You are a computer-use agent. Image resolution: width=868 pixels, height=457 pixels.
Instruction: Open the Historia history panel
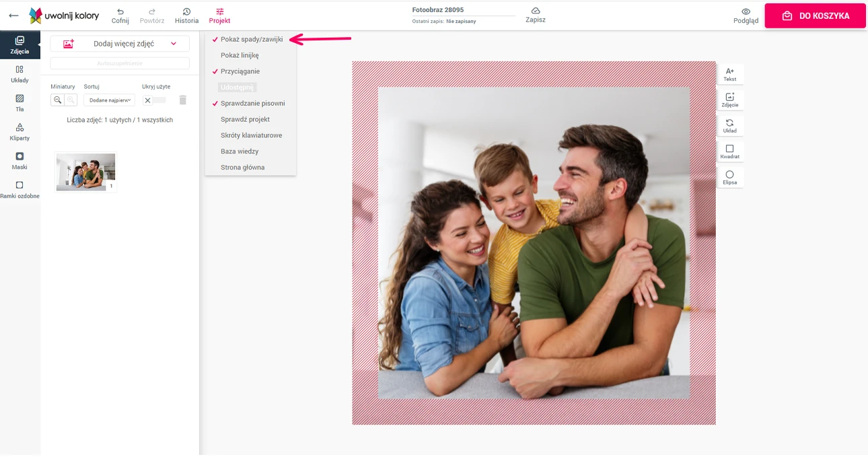point(186,15)
